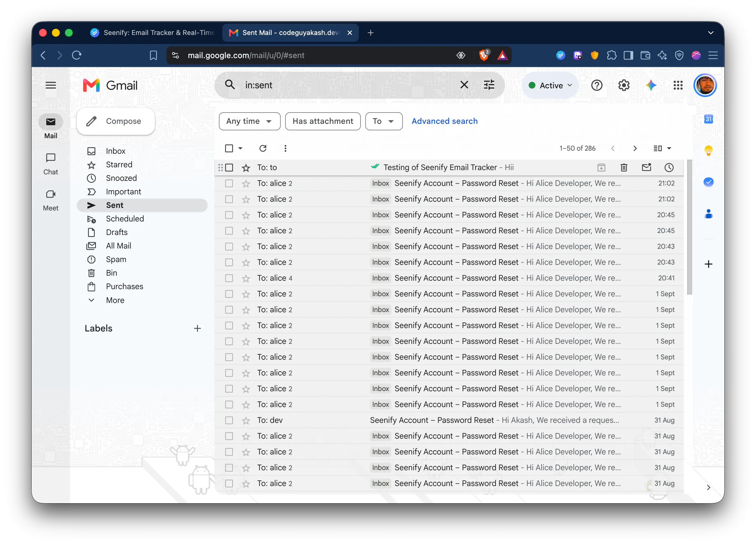Open select-all dropdown arrow

[240, 148]
